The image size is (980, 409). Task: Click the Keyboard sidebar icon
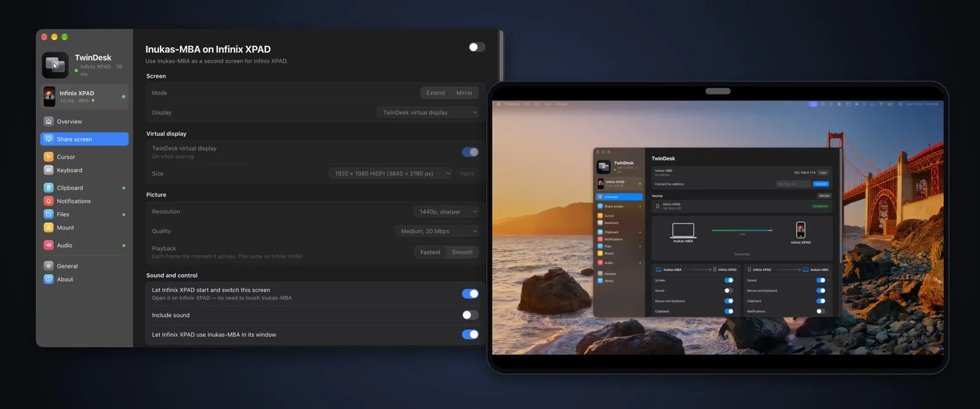(x=48, y=170)
